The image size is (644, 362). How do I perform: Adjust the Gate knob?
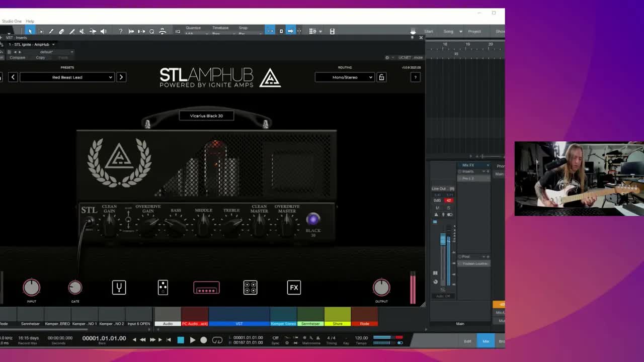pos(75,288)
